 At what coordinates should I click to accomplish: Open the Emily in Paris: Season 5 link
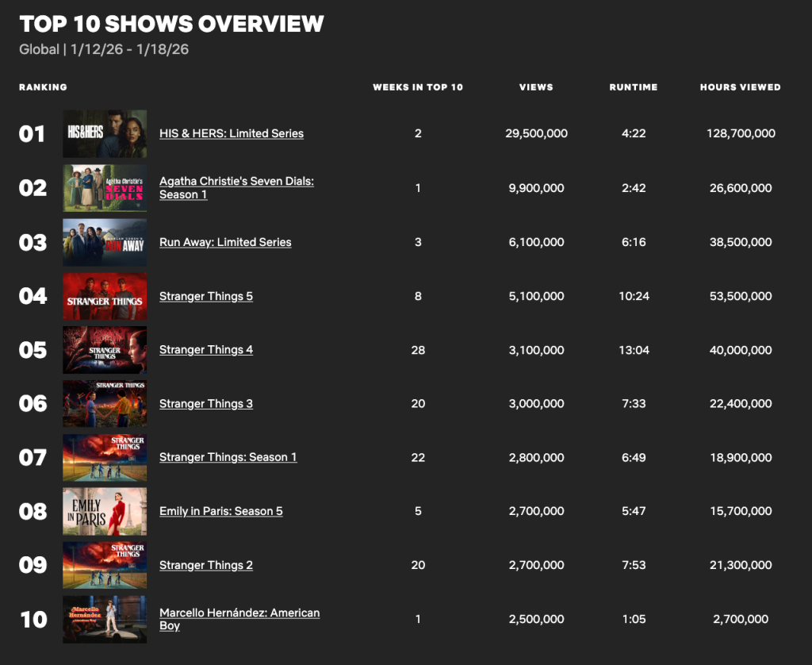click(x=221, y=511)
